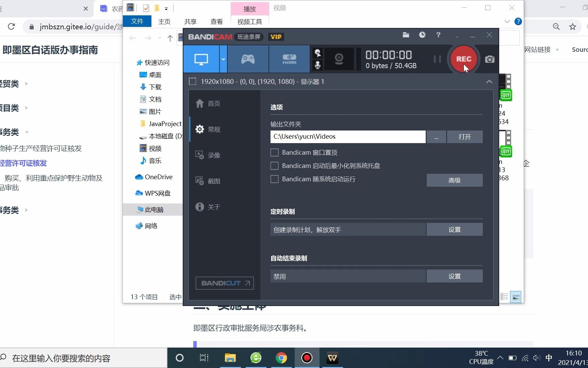Switch Explorer to details view icon
This screenshot has width=588, height=368.
click(x=504, y=297)
